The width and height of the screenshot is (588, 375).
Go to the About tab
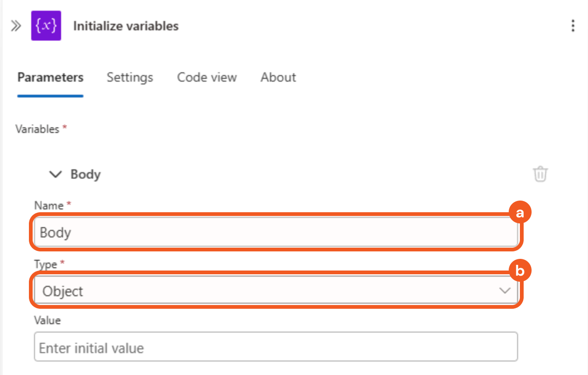click(x=278, y=77)
